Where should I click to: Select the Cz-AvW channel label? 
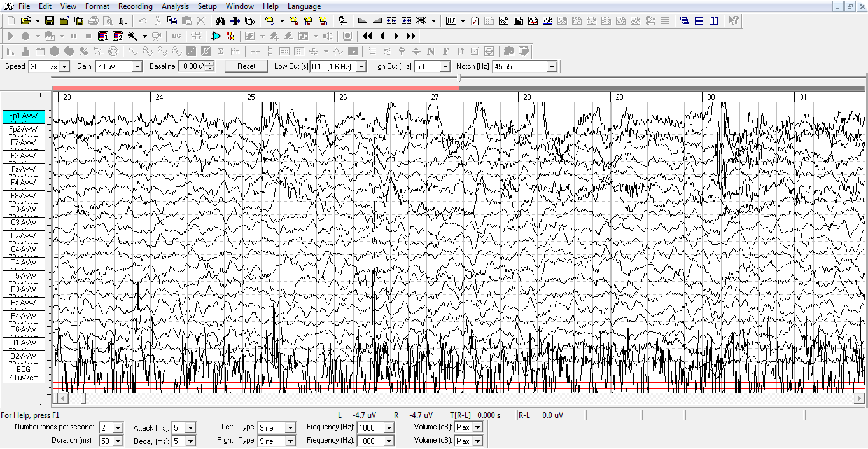(24, 236)
